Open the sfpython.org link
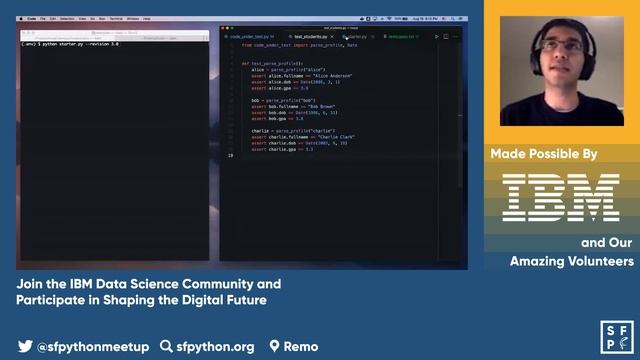The height and width of the screenshot is (360, 640). tap(215, 347)
